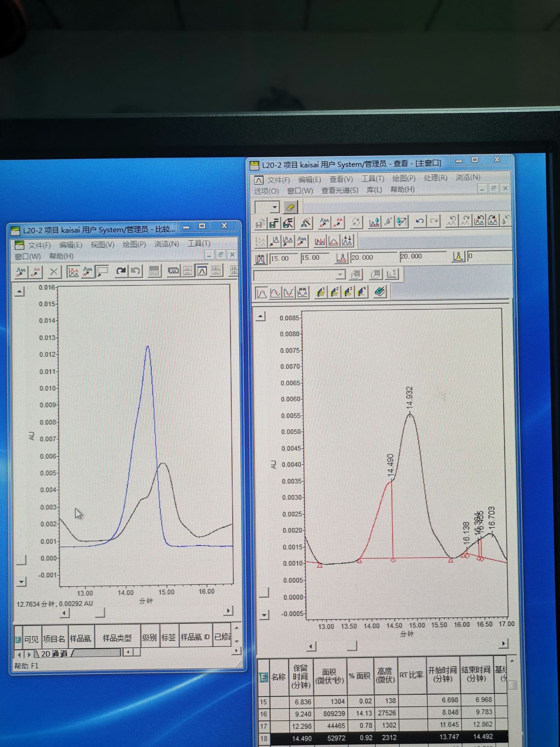
Task: Expand the wide combo box above peak tools
Action: (x=340, y=275)
